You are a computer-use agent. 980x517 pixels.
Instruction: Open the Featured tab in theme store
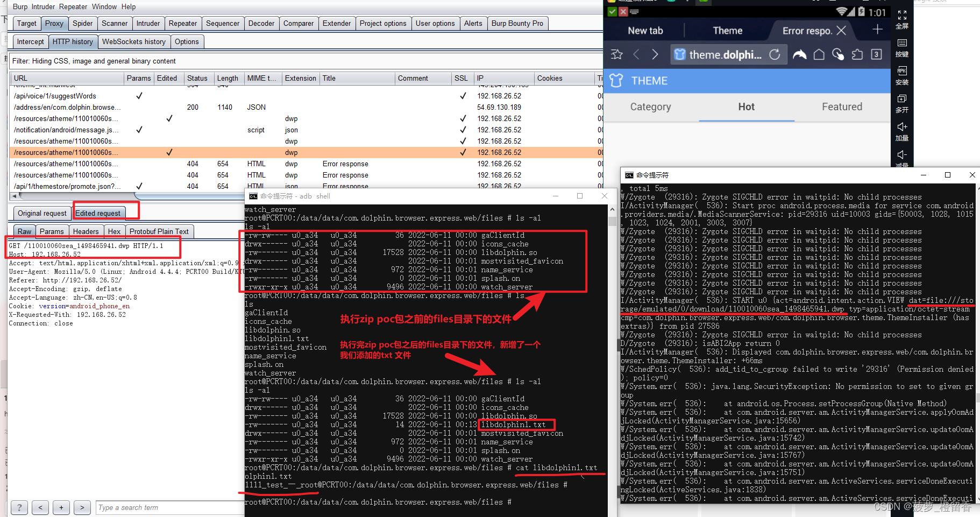(x=842, y=107)
